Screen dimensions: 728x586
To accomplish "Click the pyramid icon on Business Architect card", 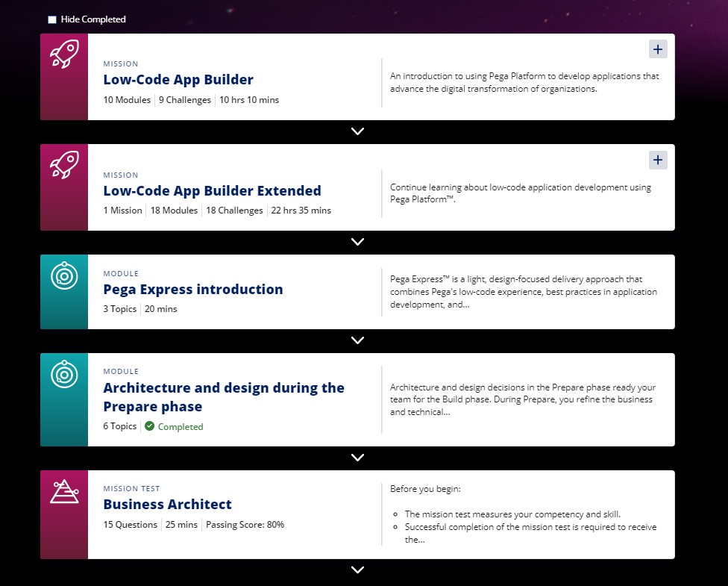I will pyautogui.click(x=64, y=492).
